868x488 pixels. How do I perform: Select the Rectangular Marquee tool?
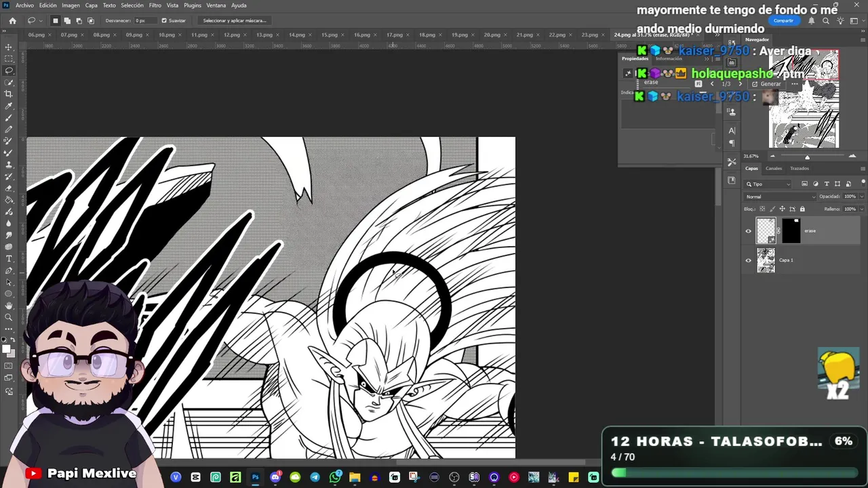coord(9,59)
